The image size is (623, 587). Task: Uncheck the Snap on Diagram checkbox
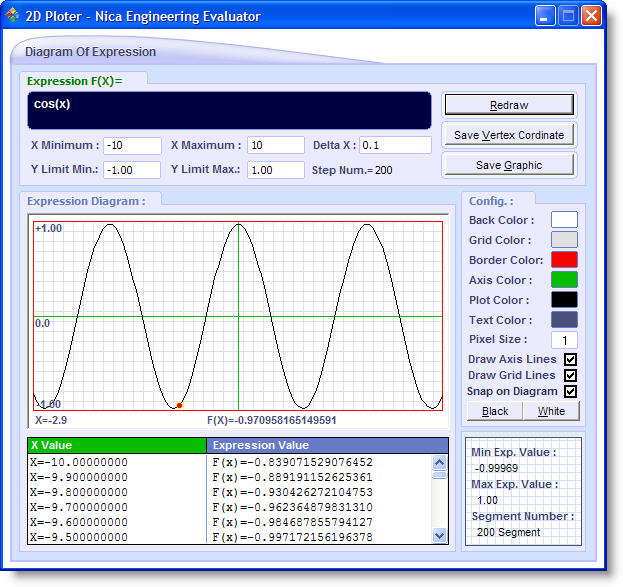[x=571, y=391]
